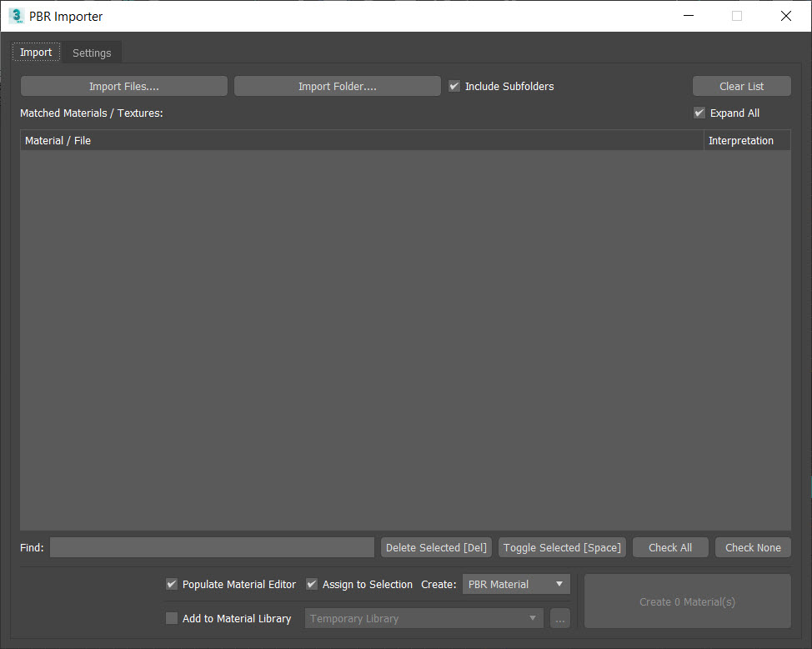Click Create 0 Material(s) button
This screenshot has width=812, height=649.
[x=687, y=601]
